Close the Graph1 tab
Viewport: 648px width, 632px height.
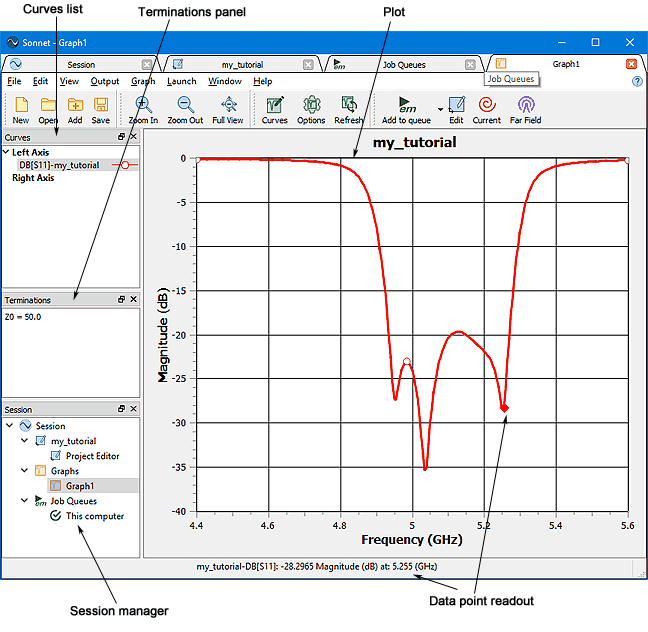631,64
